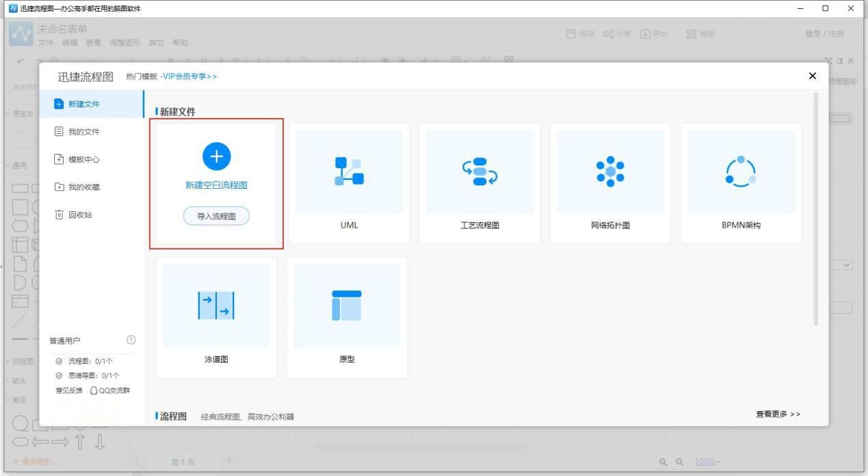Close the 迅捷流程图 dialog with the X
868x476 pixels.
point(813,76)
